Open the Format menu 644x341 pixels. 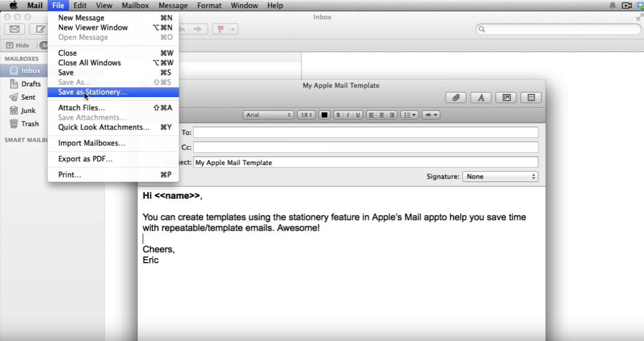coord(209,6)
